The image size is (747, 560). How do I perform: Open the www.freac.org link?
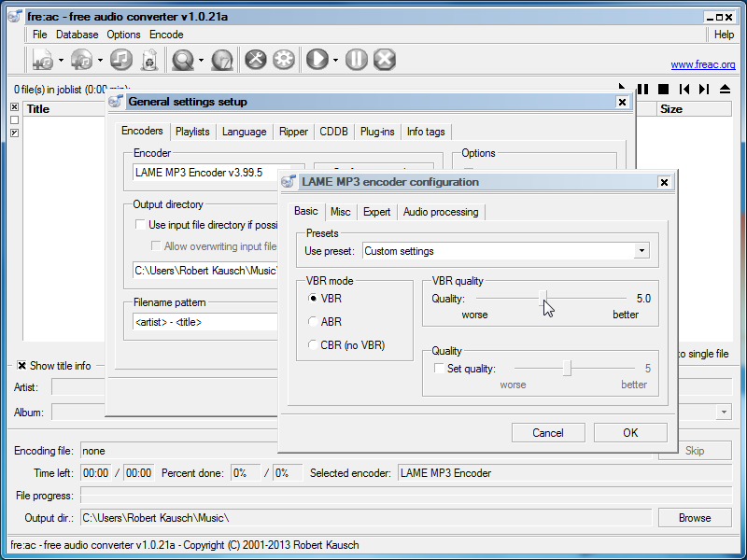tap(702, 65)
